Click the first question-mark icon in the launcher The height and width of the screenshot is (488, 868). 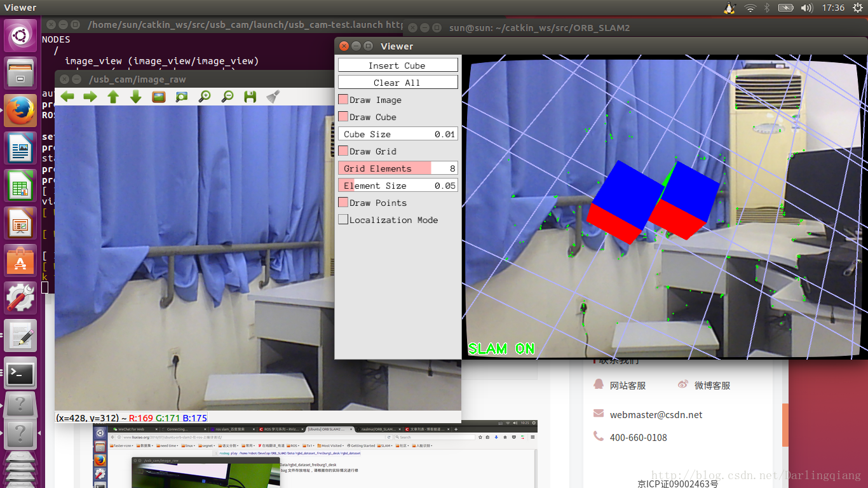point(20,404)
